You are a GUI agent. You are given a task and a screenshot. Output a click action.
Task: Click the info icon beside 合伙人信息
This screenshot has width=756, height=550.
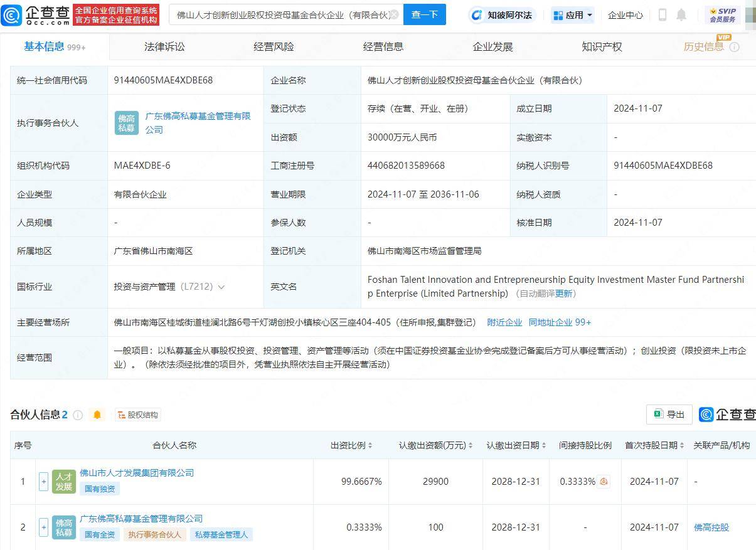(x=78, y=415)
